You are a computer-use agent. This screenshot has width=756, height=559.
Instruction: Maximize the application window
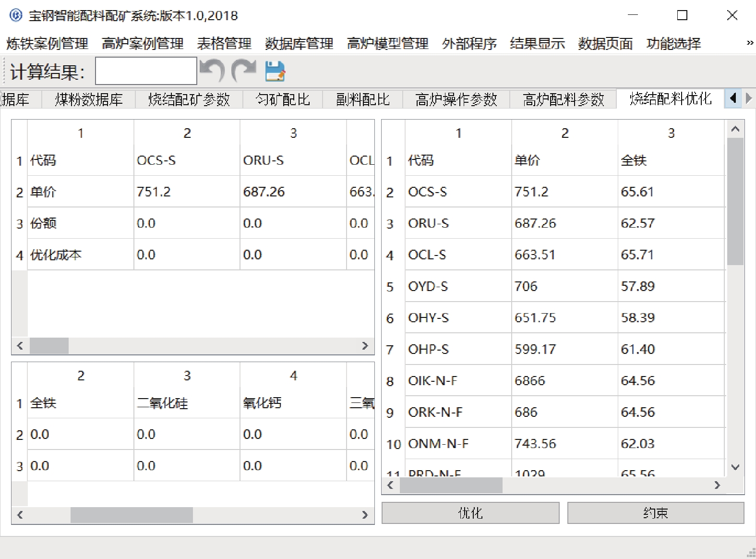tap(682, 15)
